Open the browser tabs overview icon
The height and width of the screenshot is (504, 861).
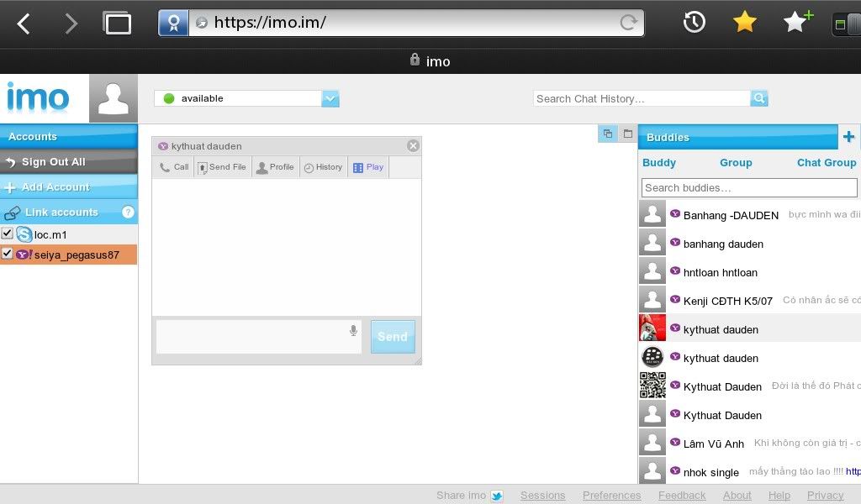click(x=117, y=23)
